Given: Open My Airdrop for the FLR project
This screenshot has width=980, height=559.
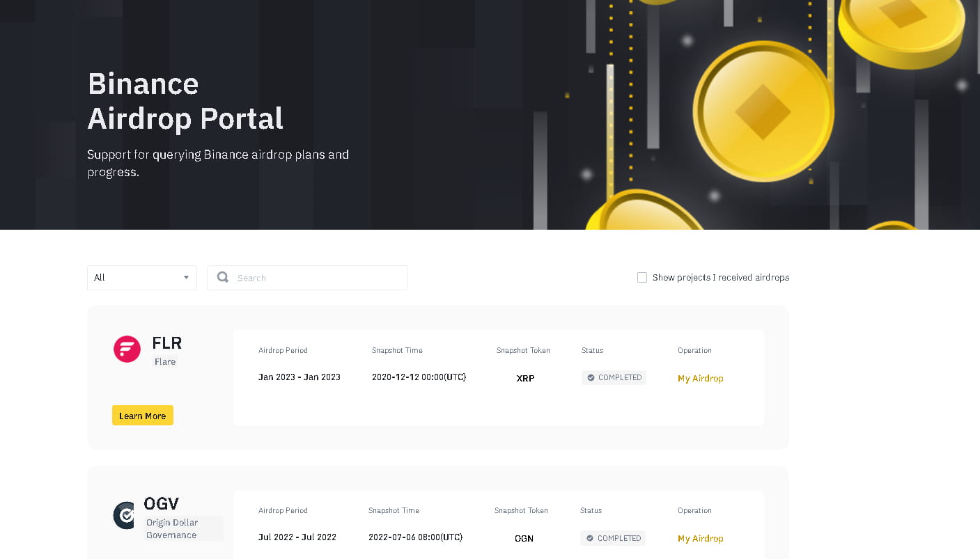Looking at the screenshot, I should point(700,378).
